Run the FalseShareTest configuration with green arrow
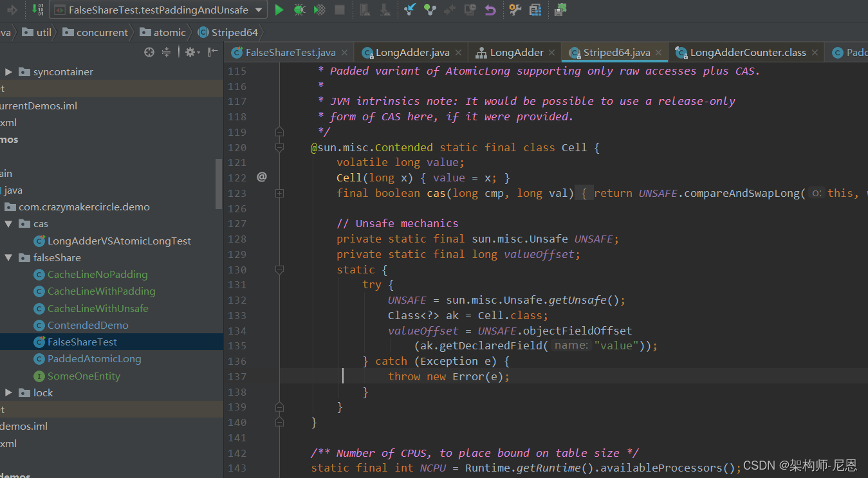 coord(279,10)
